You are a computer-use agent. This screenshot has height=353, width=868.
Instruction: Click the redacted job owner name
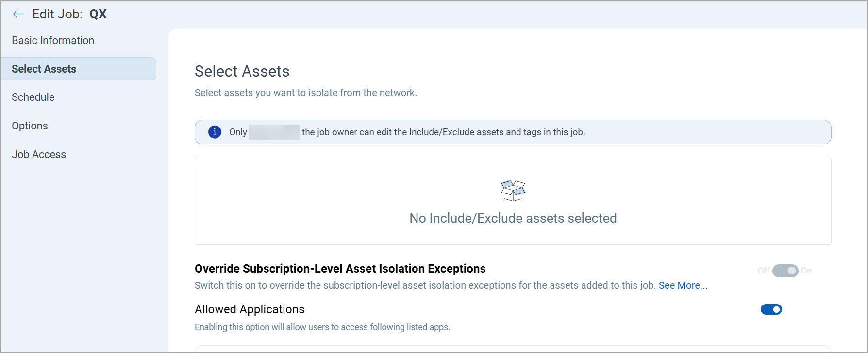coord(274,132)
